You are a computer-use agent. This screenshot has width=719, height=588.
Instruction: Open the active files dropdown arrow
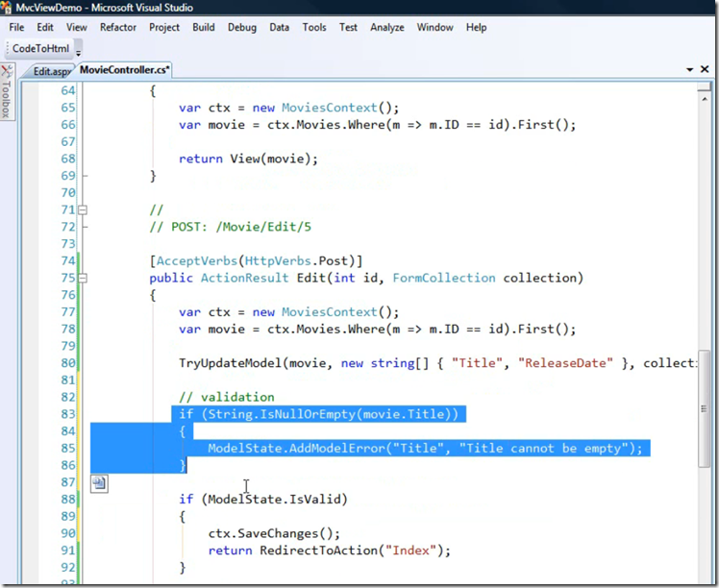point(689,70)
